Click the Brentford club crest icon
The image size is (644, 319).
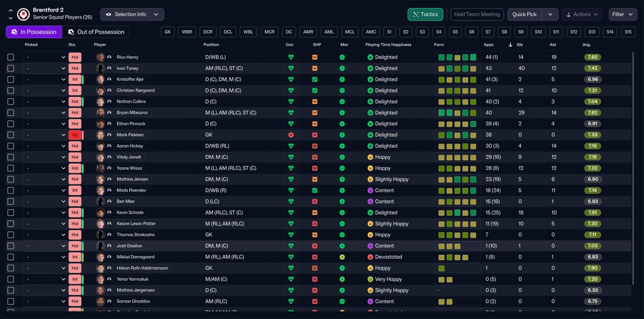pos(23,15)
